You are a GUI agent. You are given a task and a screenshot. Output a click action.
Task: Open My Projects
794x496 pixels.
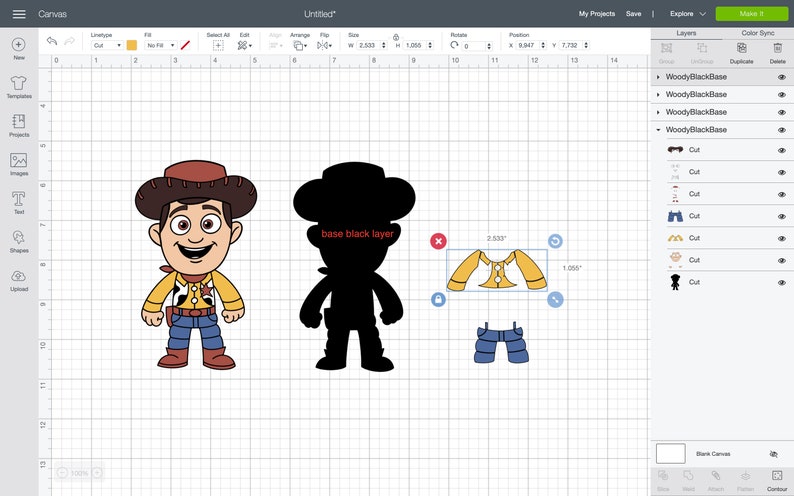597,14
